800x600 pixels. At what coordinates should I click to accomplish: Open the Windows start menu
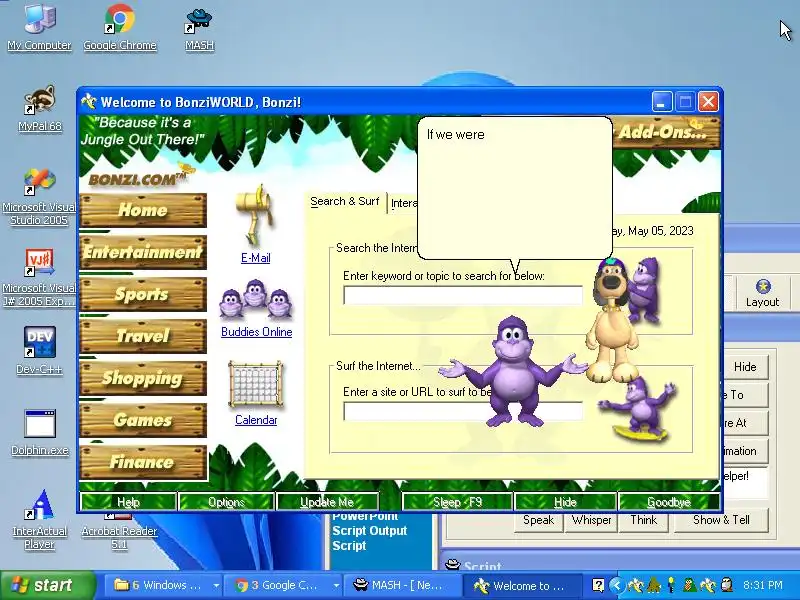click(x=47, y=585)
